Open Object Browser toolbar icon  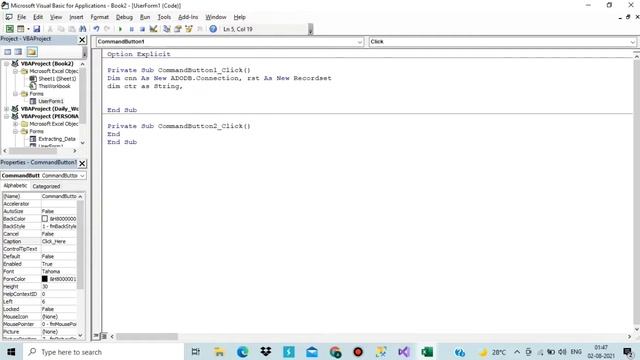pyautogui.click(x=189, y=29)
